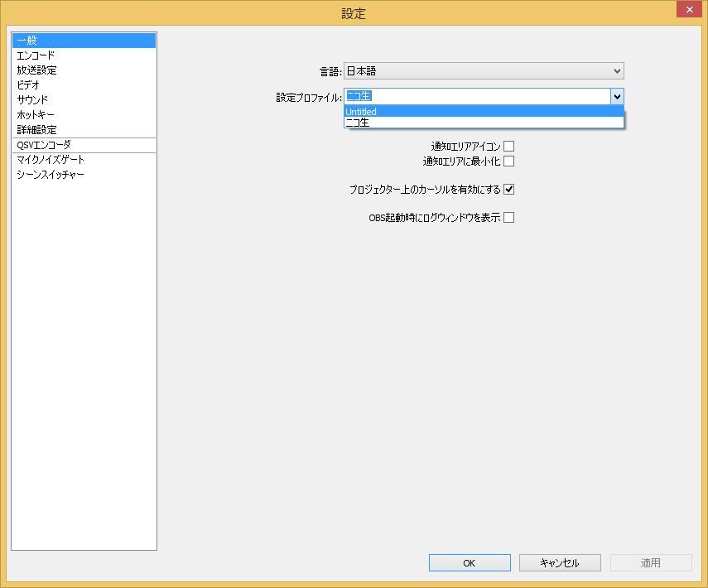Toggle 通知エリアに最小化 checkbox
Screen dimensions: 708x588
pos(509,161)
